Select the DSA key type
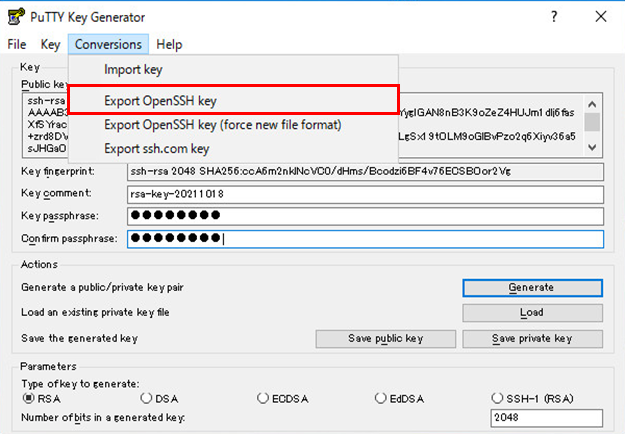 point(159,398)
